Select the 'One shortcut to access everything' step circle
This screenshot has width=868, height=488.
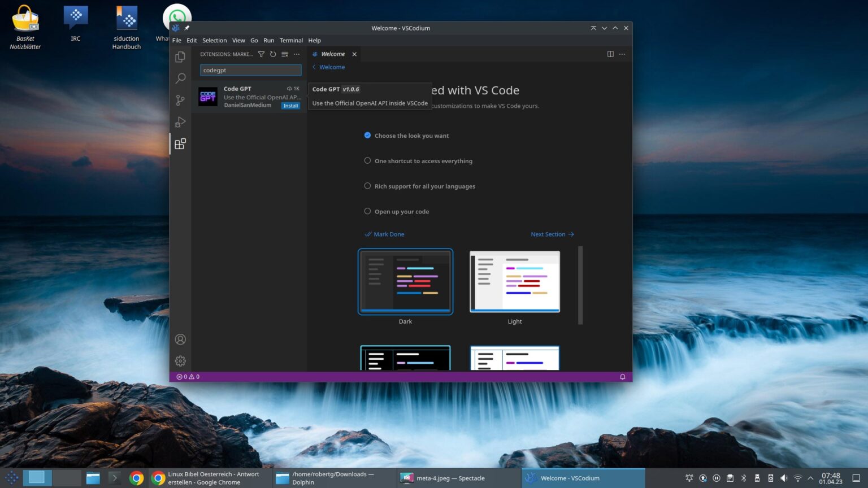pyautogui.click(x=367, y=160)
